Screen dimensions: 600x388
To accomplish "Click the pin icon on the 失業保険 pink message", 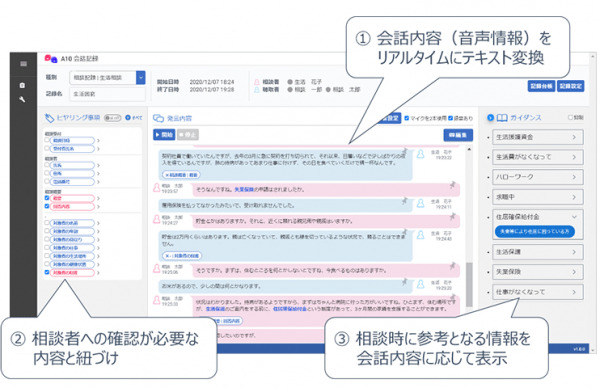I will tap(453, 185).
